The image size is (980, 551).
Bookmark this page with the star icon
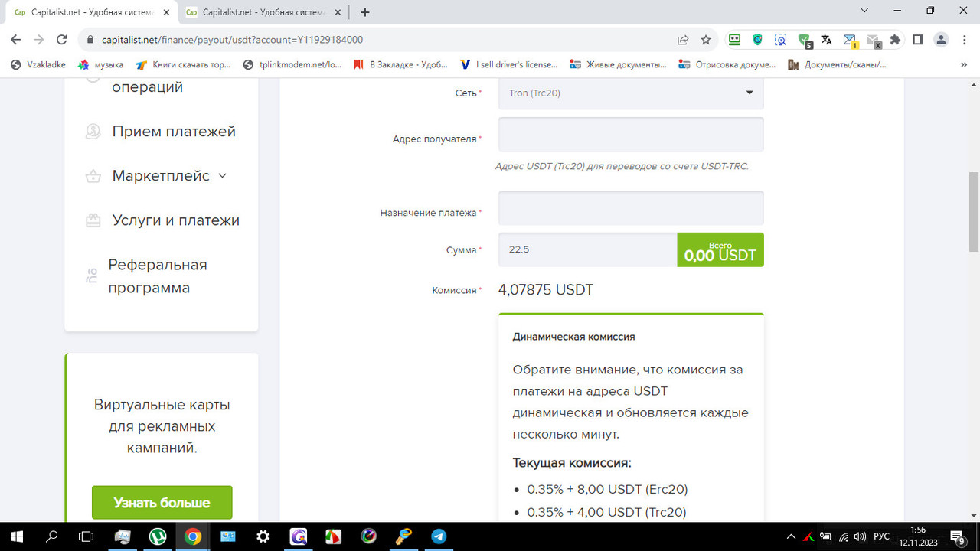click(x=706, y=40)
